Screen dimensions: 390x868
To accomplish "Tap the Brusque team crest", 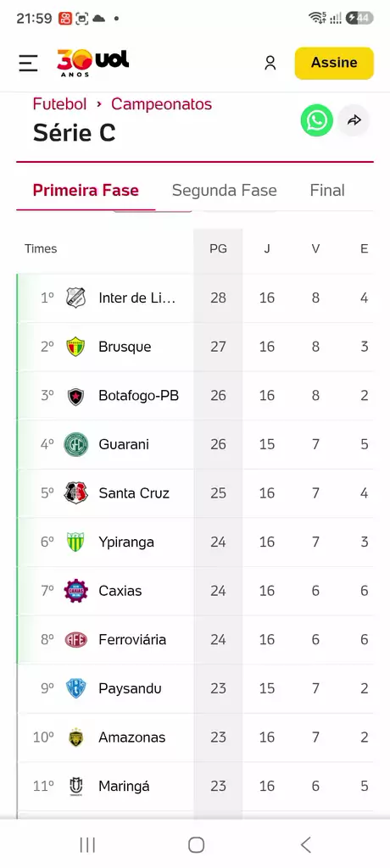I will pos(76,347).
